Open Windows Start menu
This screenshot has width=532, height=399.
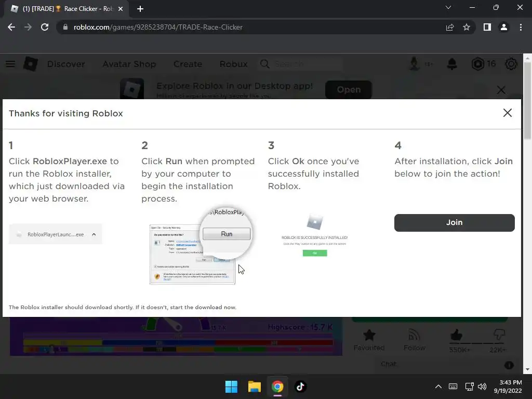pos(231,387)
